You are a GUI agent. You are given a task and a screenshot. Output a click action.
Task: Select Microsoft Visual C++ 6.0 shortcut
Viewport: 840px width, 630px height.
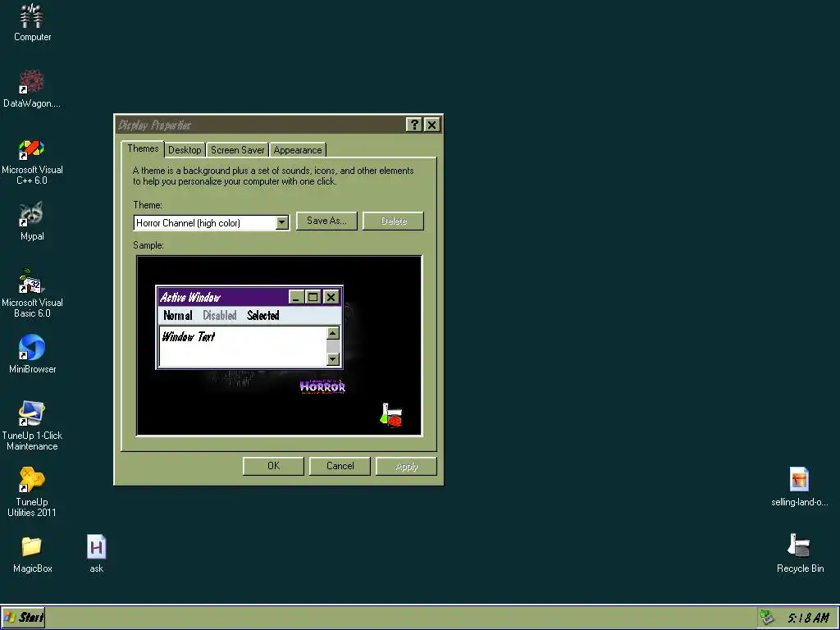point(32,162)
